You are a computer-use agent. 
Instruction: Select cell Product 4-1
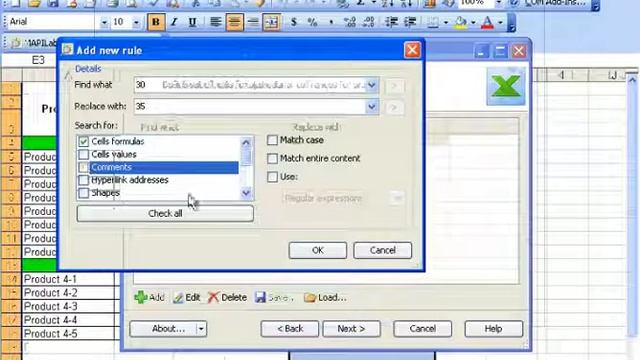coord(69,279)
